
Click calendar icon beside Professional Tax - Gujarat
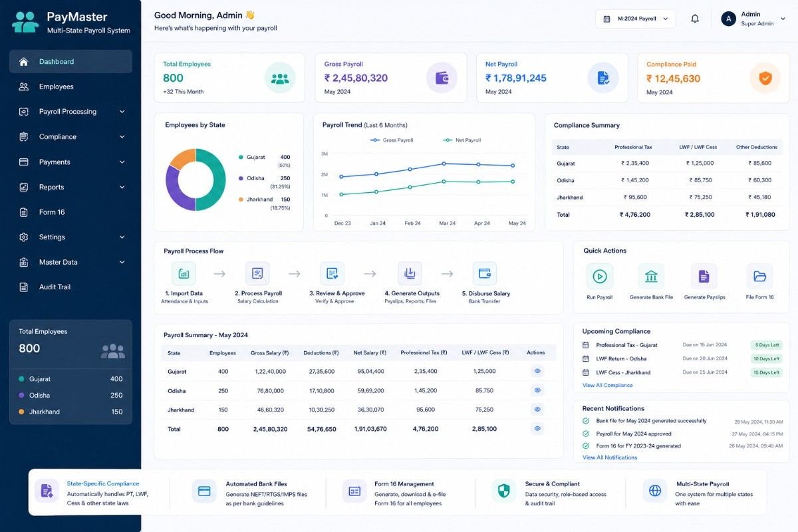point(586,345)
